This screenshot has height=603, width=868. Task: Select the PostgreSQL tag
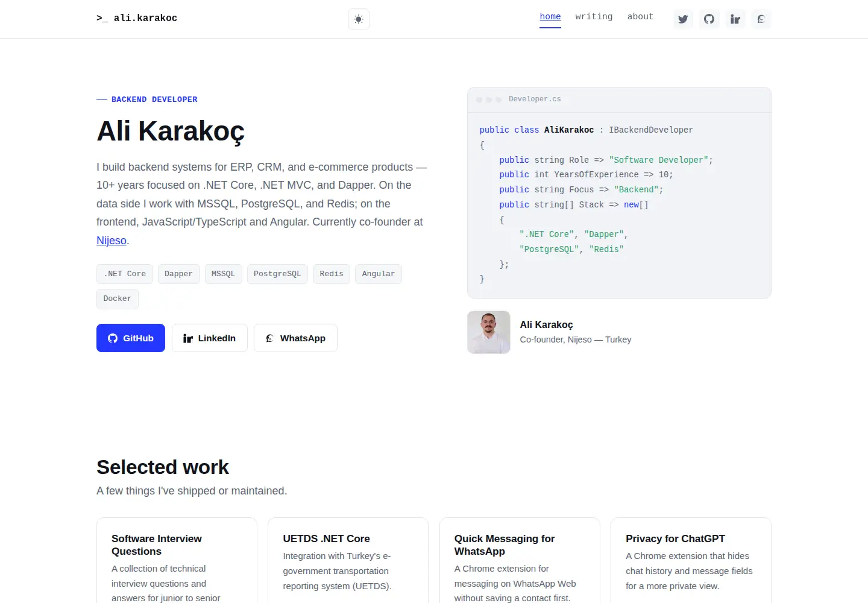277,274
